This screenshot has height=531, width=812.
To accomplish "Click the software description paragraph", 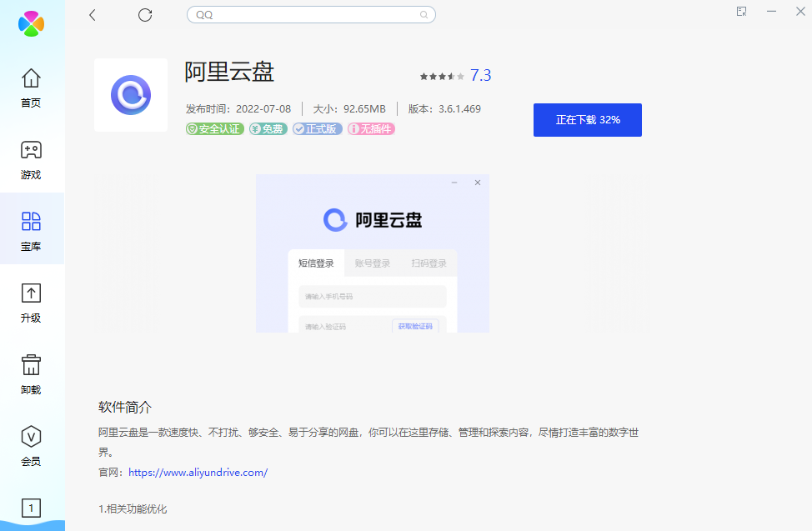I will coord(368,442).
